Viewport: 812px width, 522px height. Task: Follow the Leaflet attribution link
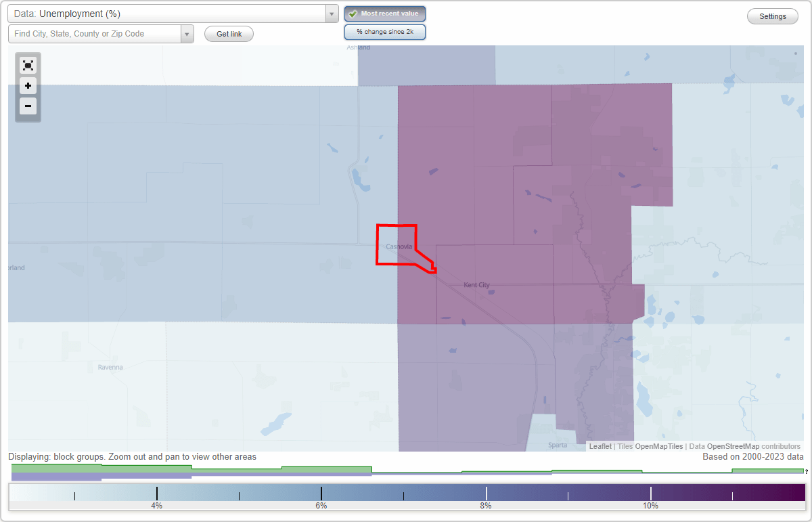[600, 446]
